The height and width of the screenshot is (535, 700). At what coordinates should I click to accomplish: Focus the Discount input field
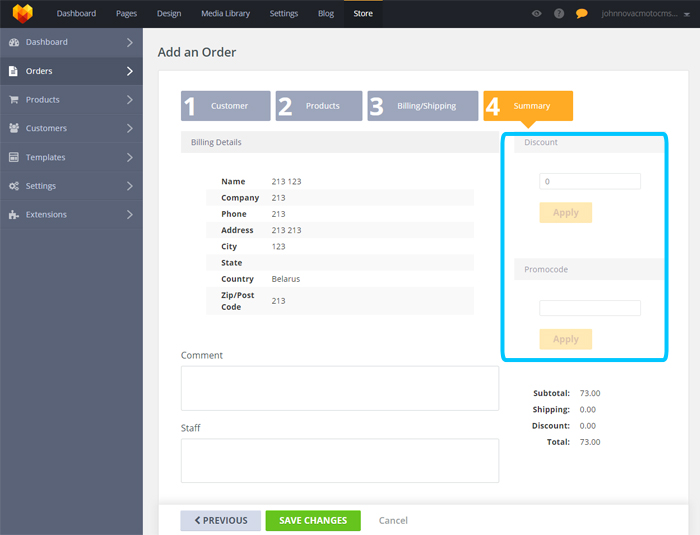[590, 181]
